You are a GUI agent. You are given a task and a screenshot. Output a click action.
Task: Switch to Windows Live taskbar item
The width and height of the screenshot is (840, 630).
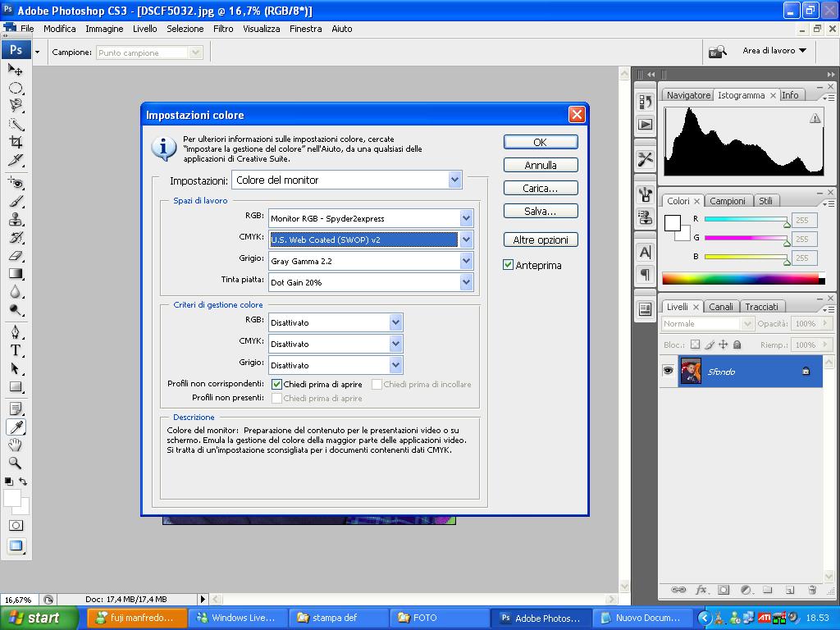coord(237,618)
